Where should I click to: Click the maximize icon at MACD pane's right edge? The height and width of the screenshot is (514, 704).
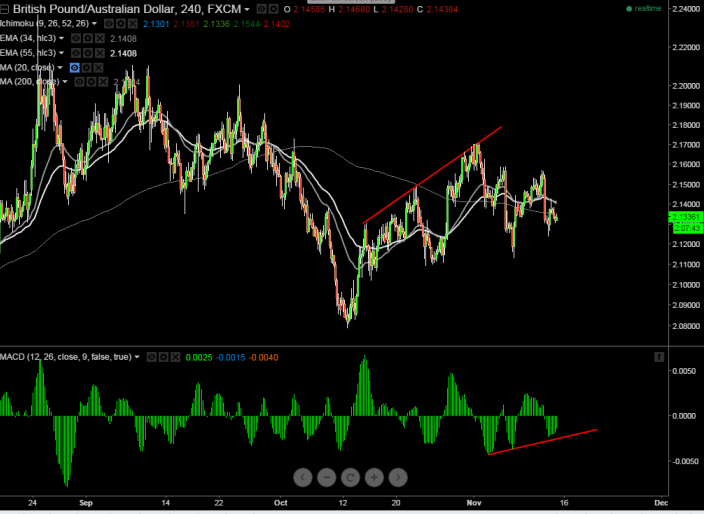point(659,357)
